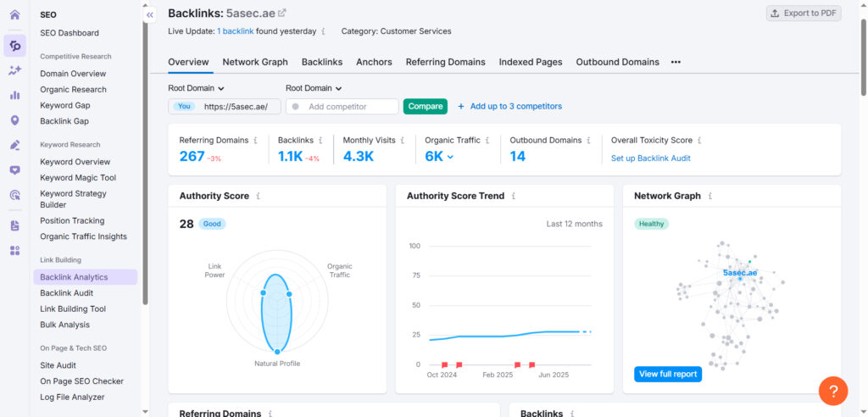Expand the first Root Domain dropdown
This screenshot has width=868, height=417.
196,88
